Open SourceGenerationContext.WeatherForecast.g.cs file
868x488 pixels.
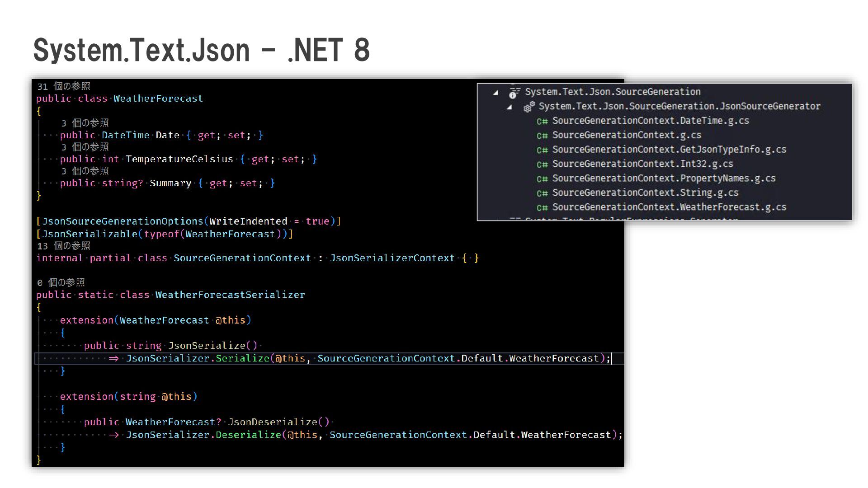point(669,207)
